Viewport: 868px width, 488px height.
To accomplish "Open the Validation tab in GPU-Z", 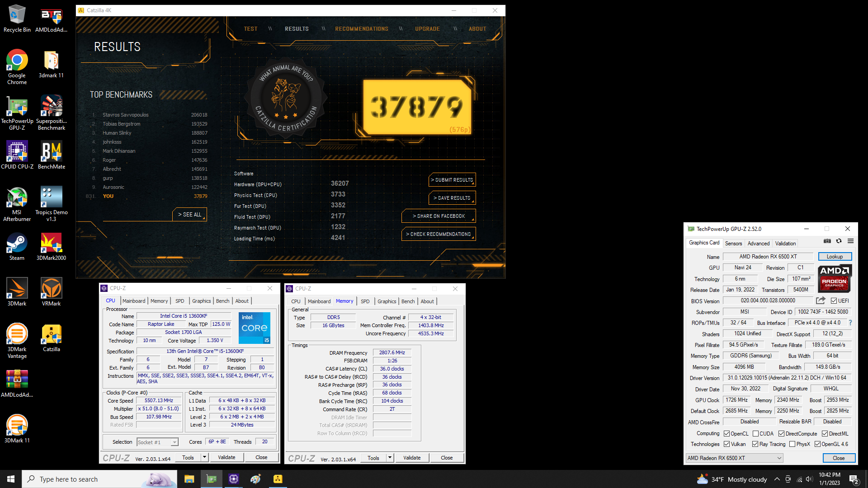I will [x=785, y=244].
